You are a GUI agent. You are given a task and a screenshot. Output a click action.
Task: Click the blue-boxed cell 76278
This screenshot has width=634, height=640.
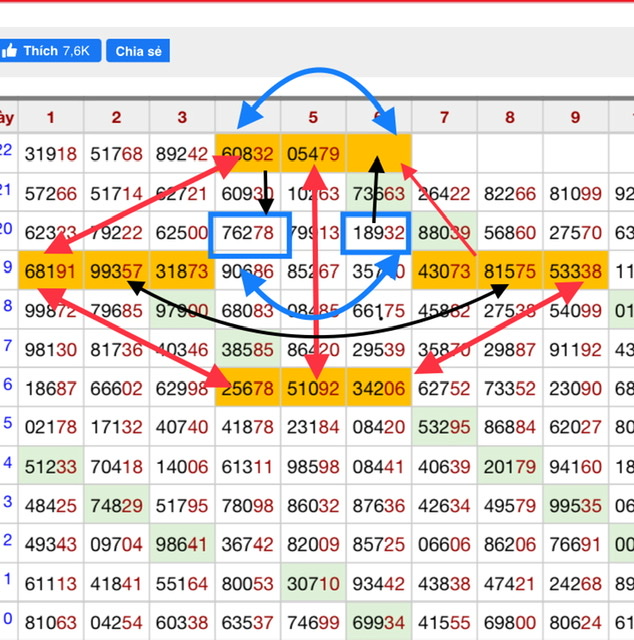pyautogui.click(x=247, y=234)
